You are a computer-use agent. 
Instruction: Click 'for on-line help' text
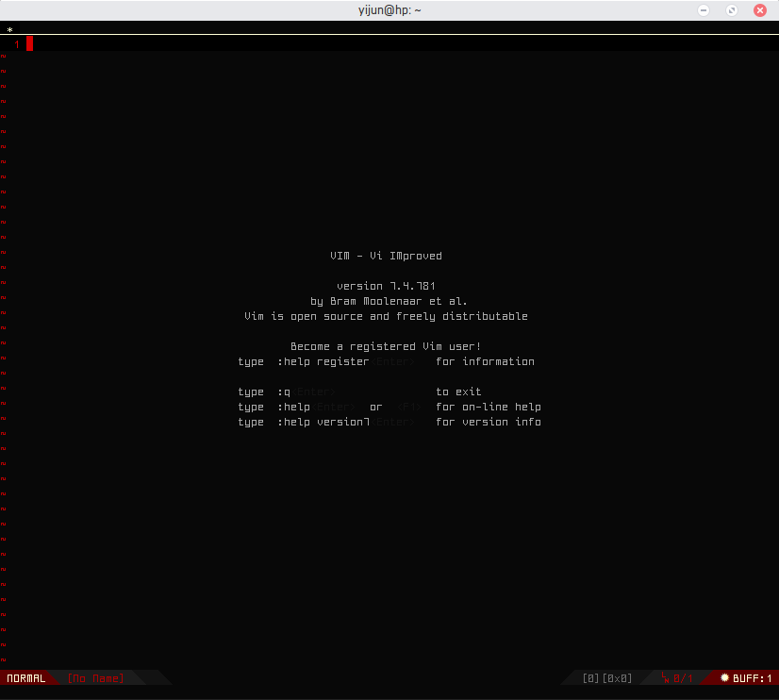[489, 407]
